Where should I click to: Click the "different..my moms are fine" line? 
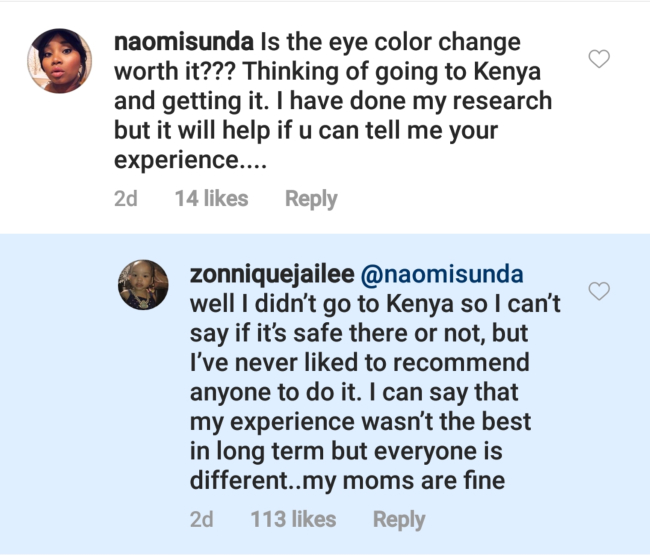(x=347, y=478)
